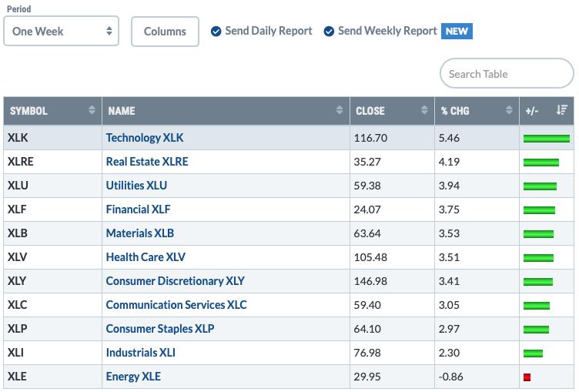
Task: Select the XLE row symbol cell
Action: (52, 377)
